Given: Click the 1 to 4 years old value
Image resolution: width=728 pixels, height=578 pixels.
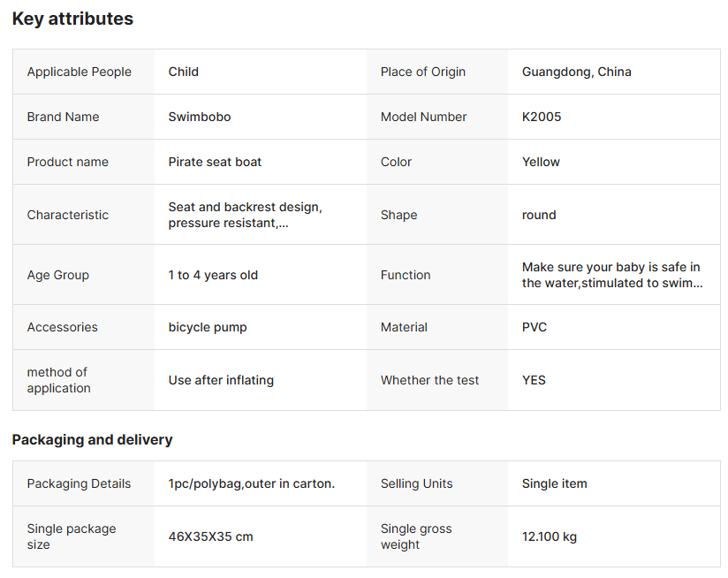Looking at the screenshot, I should tap(213, 275).
